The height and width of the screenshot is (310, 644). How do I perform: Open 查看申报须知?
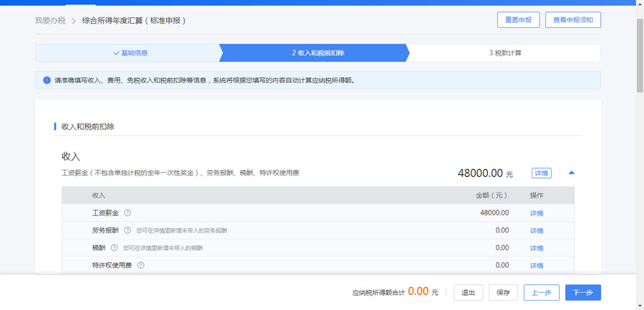pyautogui.click(x=572, y=20)
